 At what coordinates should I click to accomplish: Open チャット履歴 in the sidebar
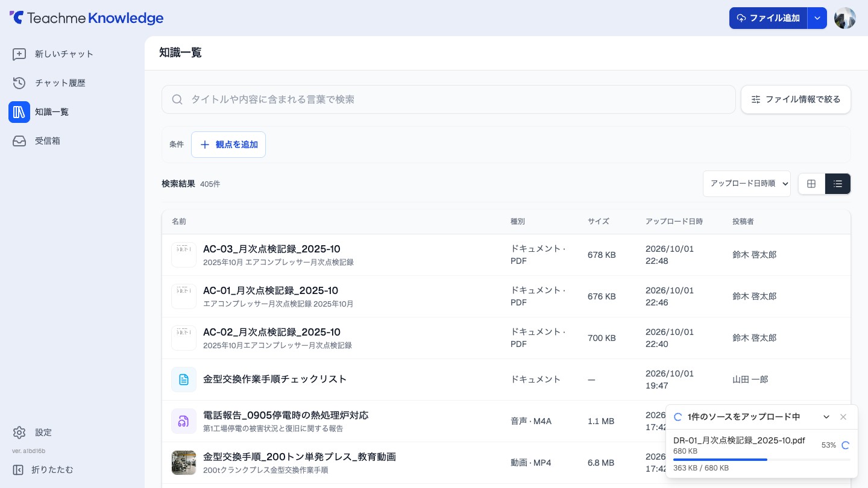(x=72, y=83)
